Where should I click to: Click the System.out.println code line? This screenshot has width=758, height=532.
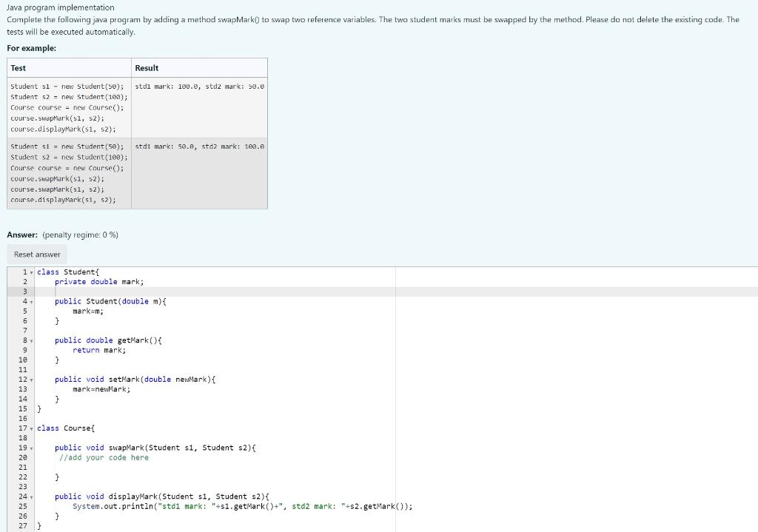coord(243,506)
